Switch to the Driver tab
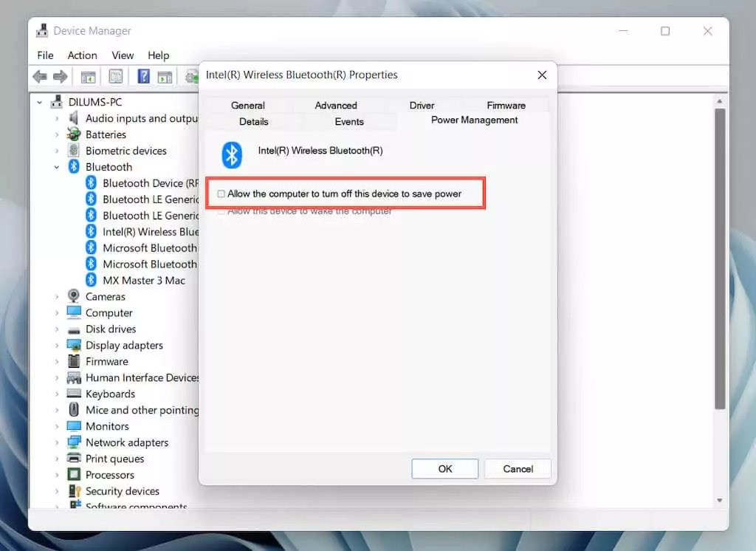756x551 pixels. pyautogui.click(x=422, y=105)
